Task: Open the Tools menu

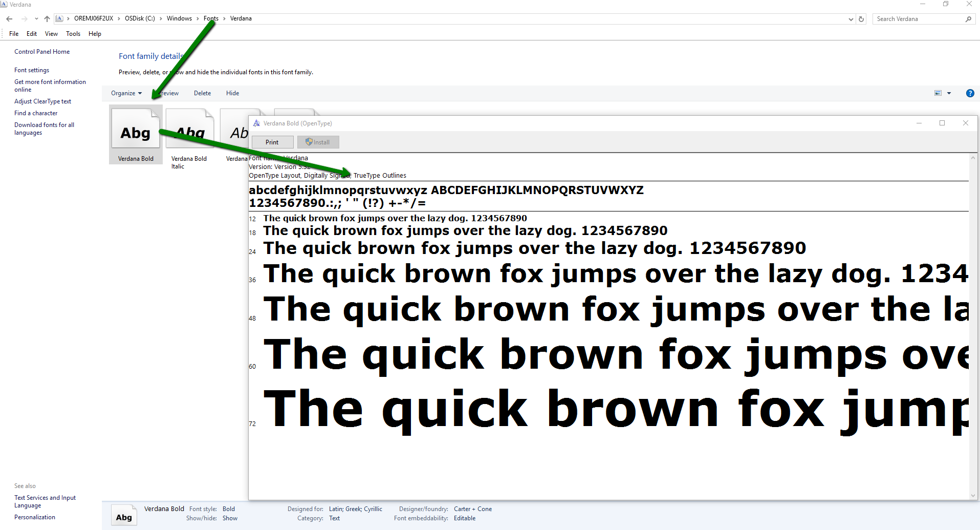Action: pos(73,34)
